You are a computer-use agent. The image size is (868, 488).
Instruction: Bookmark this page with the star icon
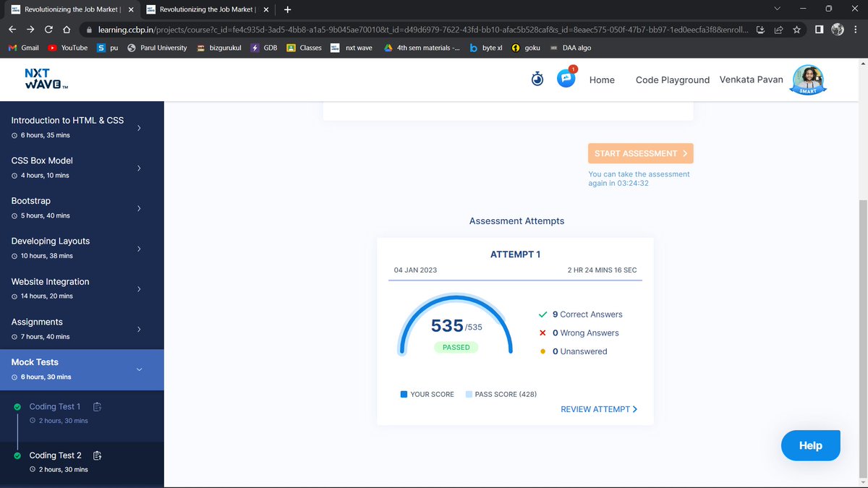click(x=796, y=30)
